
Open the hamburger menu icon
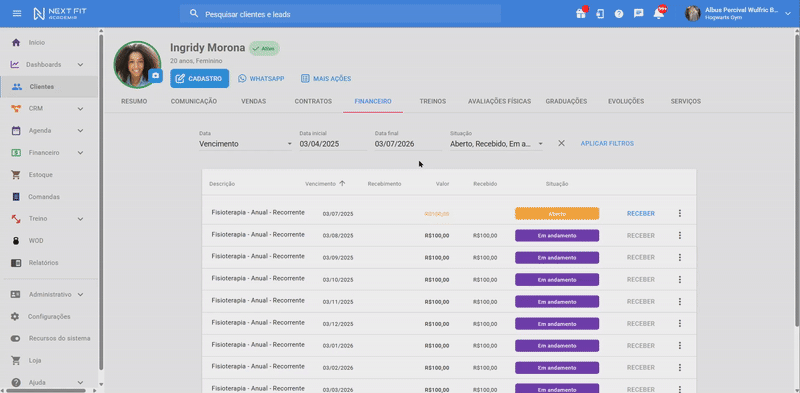point(17,13)
